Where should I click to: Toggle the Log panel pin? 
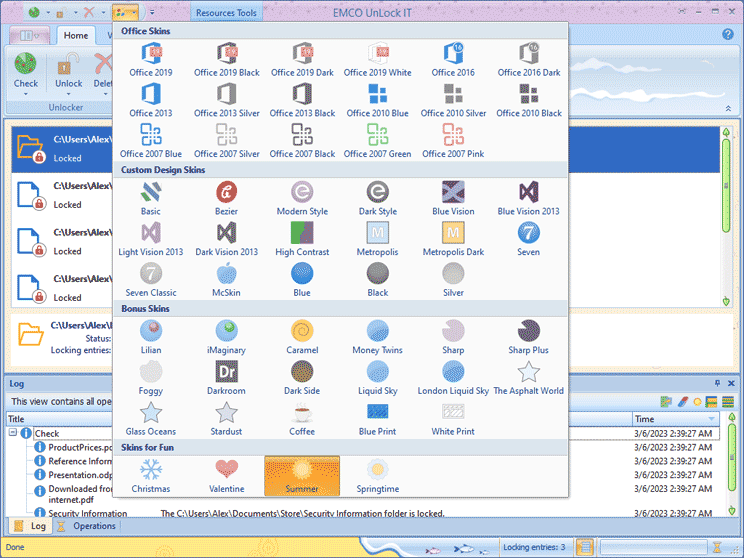(x=717, y=383)
